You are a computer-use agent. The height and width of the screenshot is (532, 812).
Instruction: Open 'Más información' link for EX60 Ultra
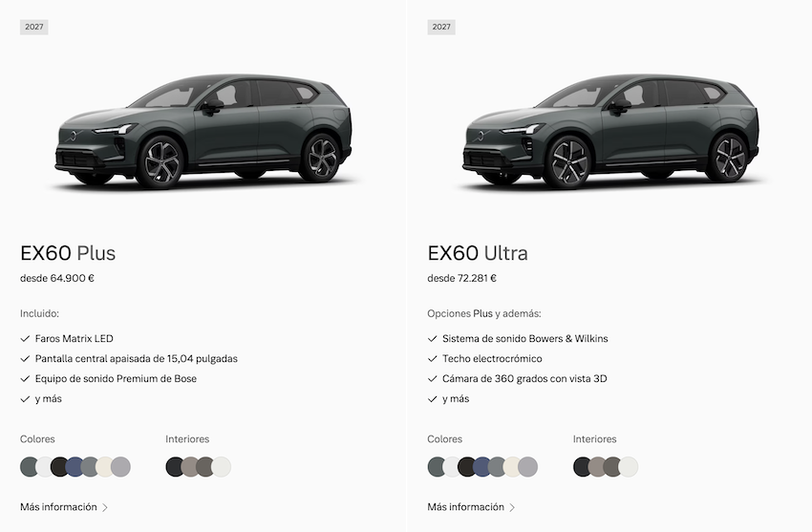(x=465, y=507)
